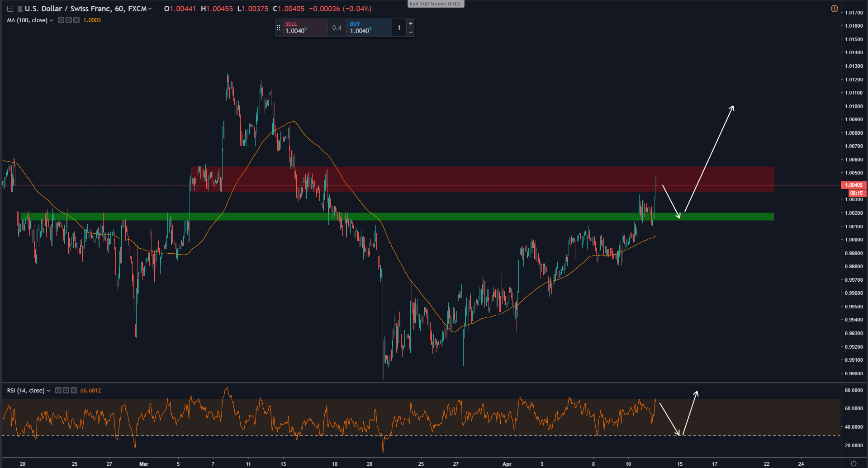Screen dimensions: 868x468
Task: Click the 08:15 countdown label on price axis
Action: pos(856,193)
